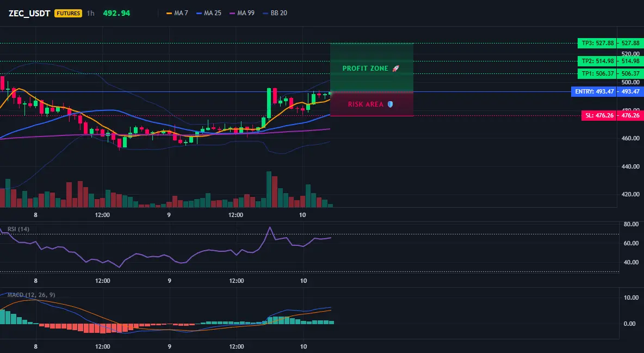Image resolution: width=644 pixels, height=353 pixels.
Task: Click the TP3 price tag 527.88 on axis
Action: tap(630, 43)
